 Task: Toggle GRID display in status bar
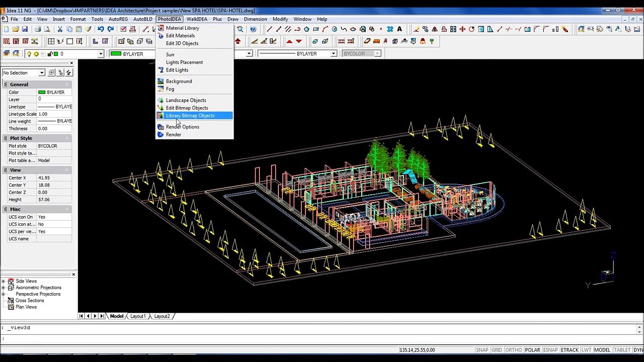(497, 350)
